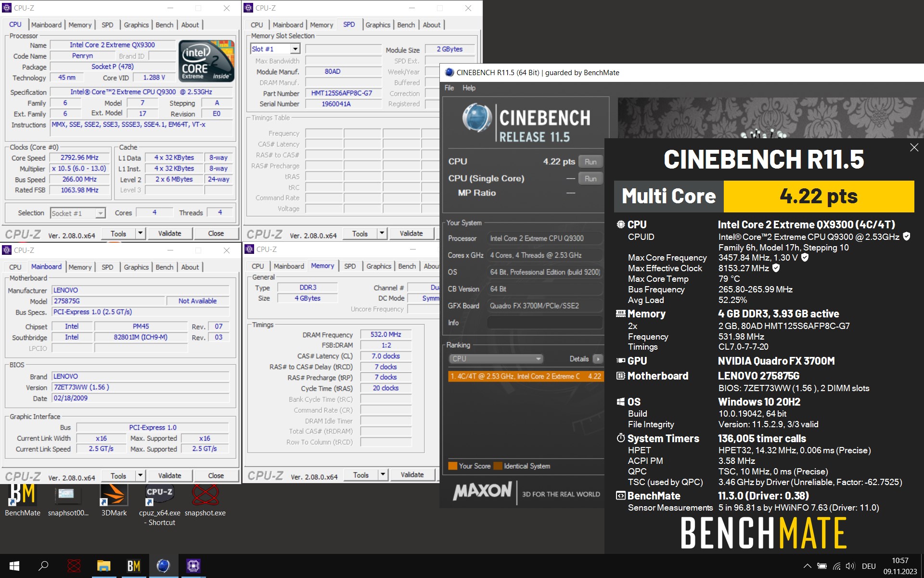Open Cinebench Ranking CPU dropdown
924x578 pixels.
[x=496, y=358]
